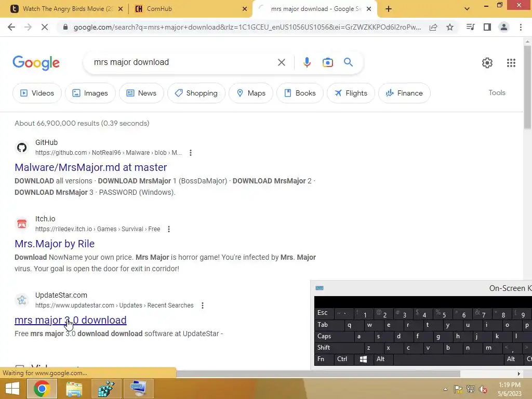This screenshot has width=532, height=399.
Task: Close the CornHub tab
Action: [245, 9]
